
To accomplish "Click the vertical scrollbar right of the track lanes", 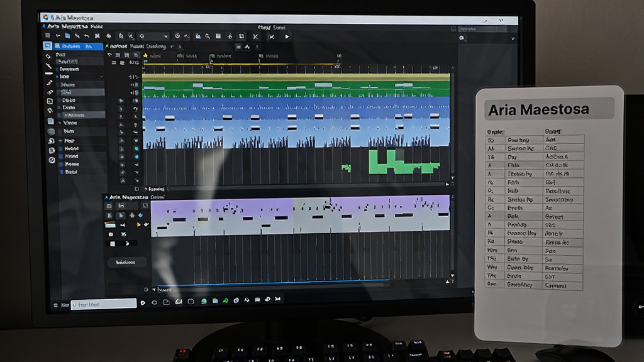I will [x=452, y=123].
